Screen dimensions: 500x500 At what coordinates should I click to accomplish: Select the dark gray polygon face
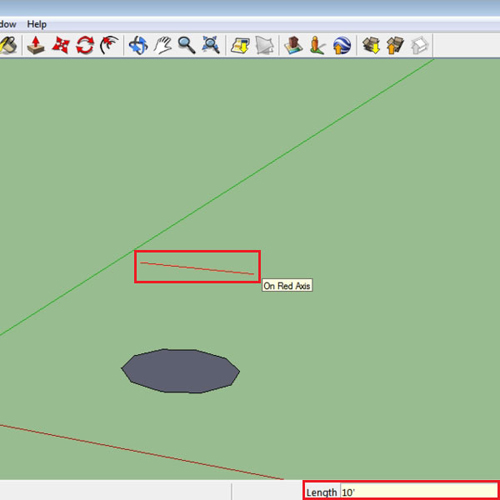[x=180, y=371]
